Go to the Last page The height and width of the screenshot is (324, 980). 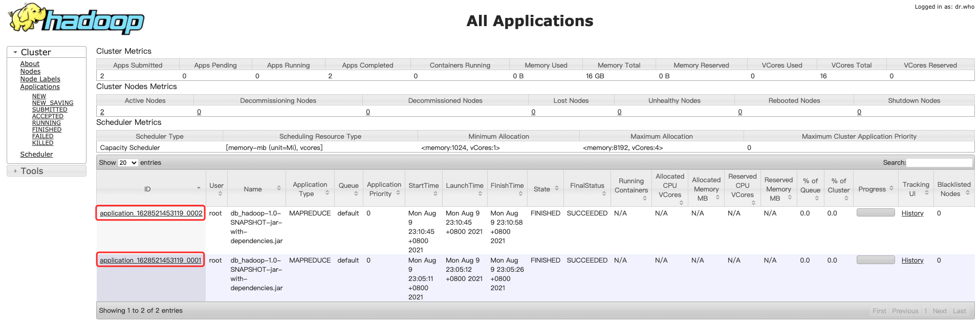tap(960, 311)
